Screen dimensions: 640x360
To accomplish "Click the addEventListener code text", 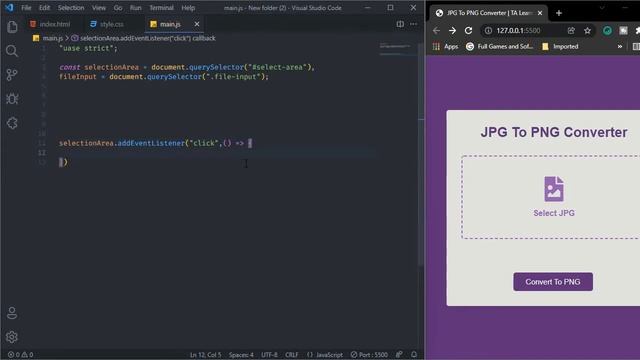I will (151, 143).
